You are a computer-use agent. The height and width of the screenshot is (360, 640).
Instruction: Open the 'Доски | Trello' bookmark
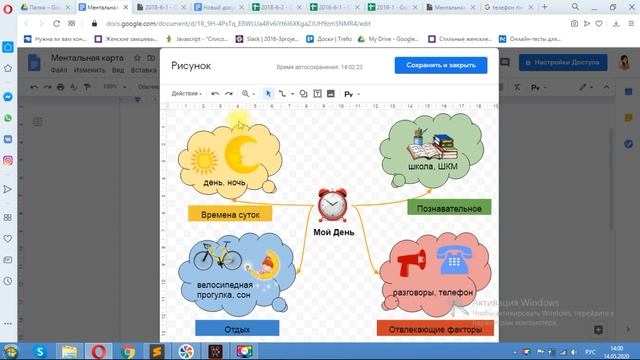(x=329, y=39)
